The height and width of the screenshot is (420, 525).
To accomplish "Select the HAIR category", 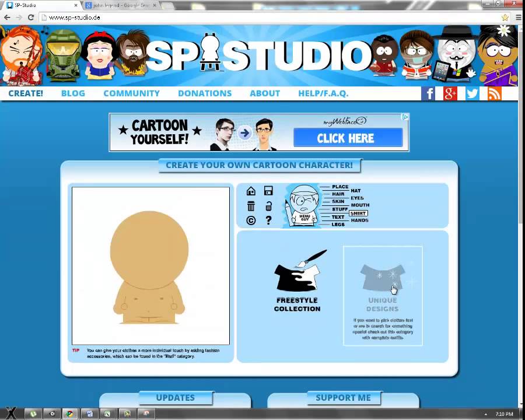I will click(x=338, y=194).
